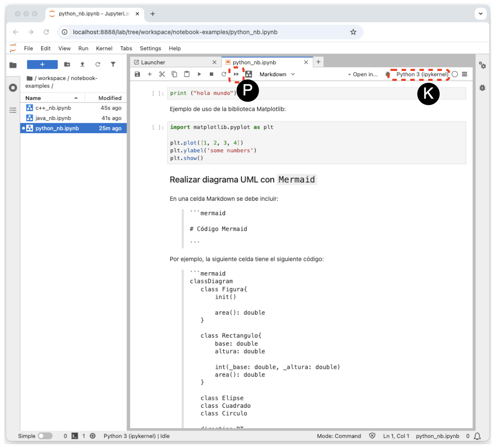Toggle the file filter funnel icon
Viewport: 495px width, 448px height.
tap(113, 64)
